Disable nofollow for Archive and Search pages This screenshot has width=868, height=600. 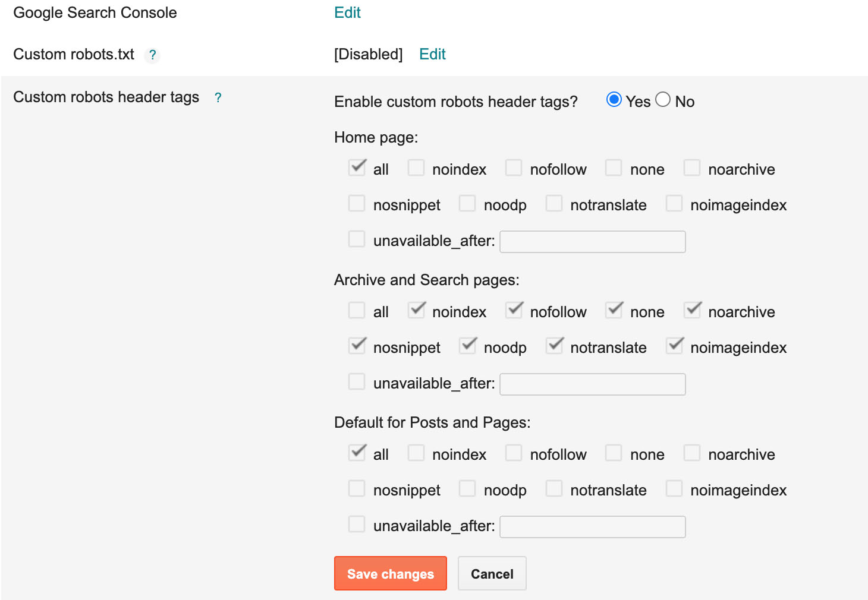(514, 311)
